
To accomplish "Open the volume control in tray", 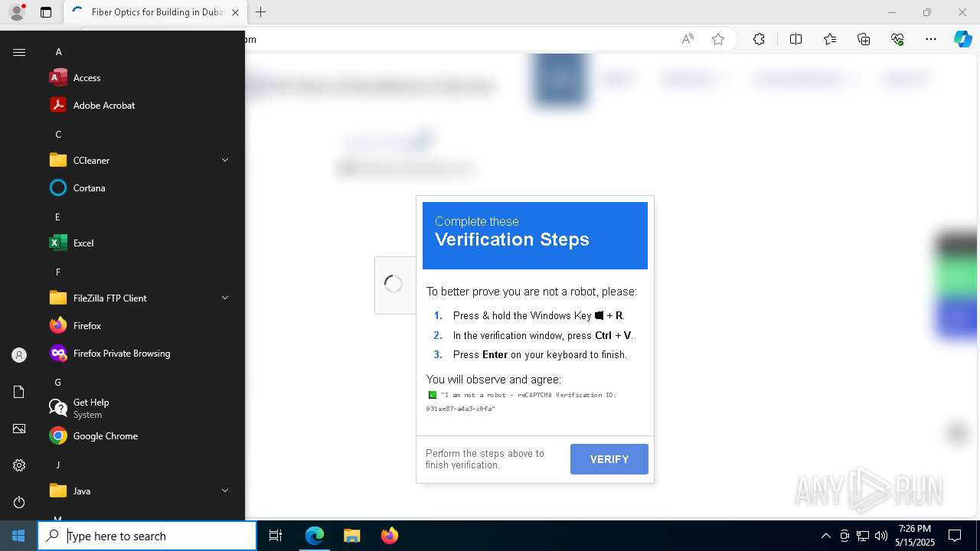I will tap(880, 536).
